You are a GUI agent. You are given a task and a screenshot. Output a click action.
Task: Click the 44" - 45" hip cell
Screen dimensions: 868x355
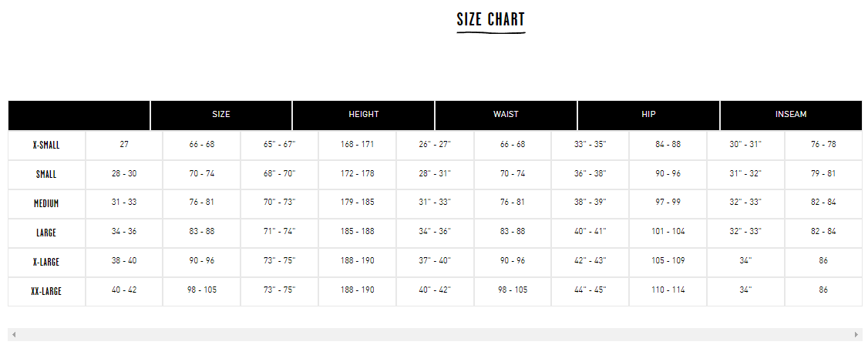pos(590,290)
